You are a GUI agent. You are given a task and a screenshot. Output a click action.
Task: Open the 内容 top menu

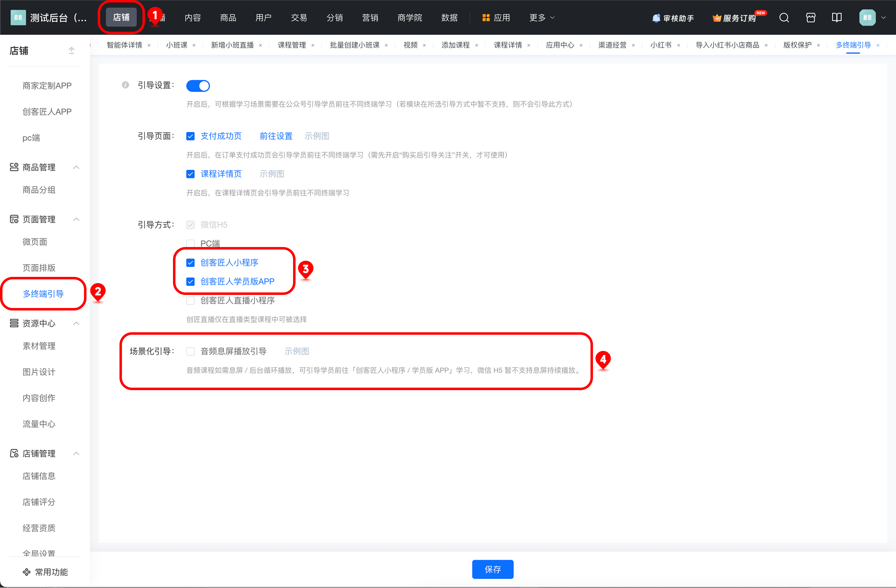tap(193, 18)
